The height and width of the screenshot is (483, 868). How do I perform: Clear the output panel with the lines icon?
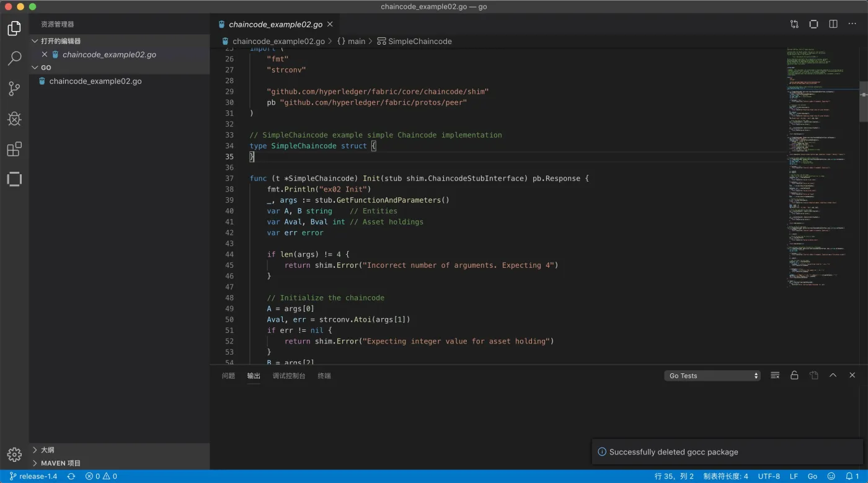click(x=775, y=375)
